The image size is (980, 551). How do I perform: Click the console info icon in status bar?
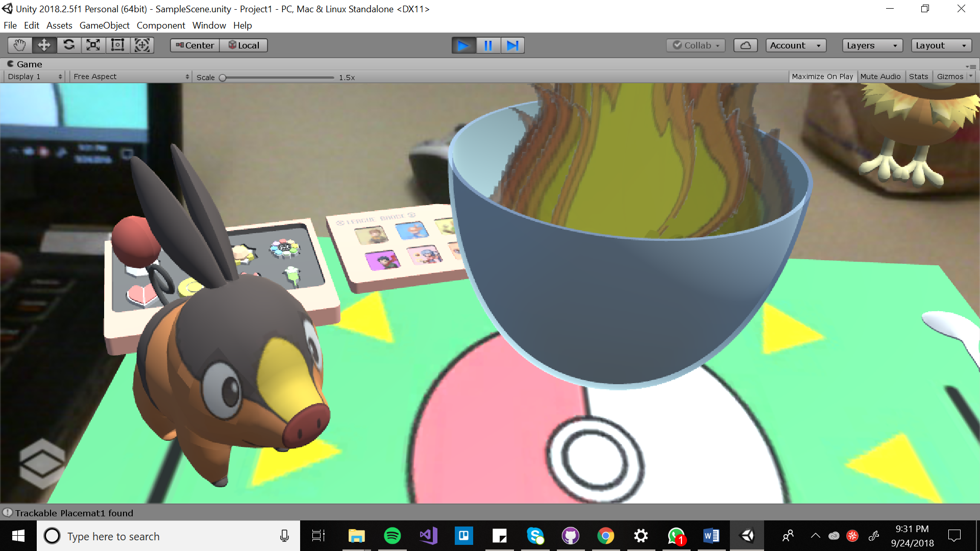click(x=7, y=512)
